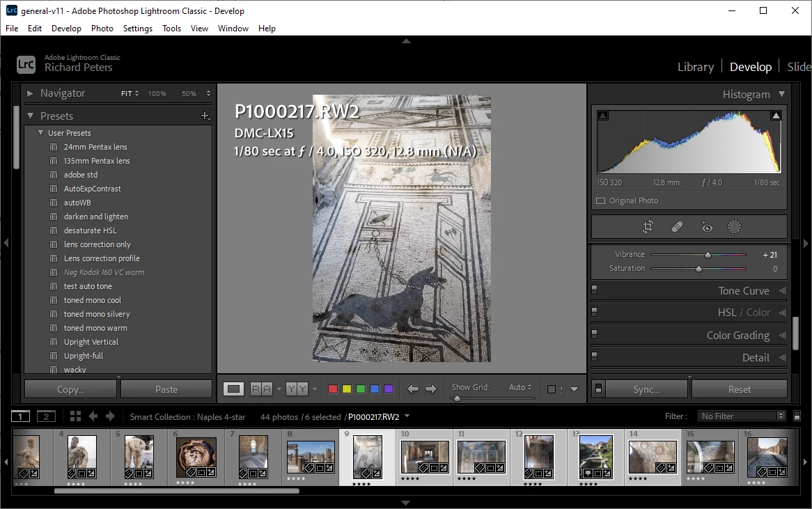Open the No Filter dropdown
Screen dimensions: 812x509
point(742,416)
